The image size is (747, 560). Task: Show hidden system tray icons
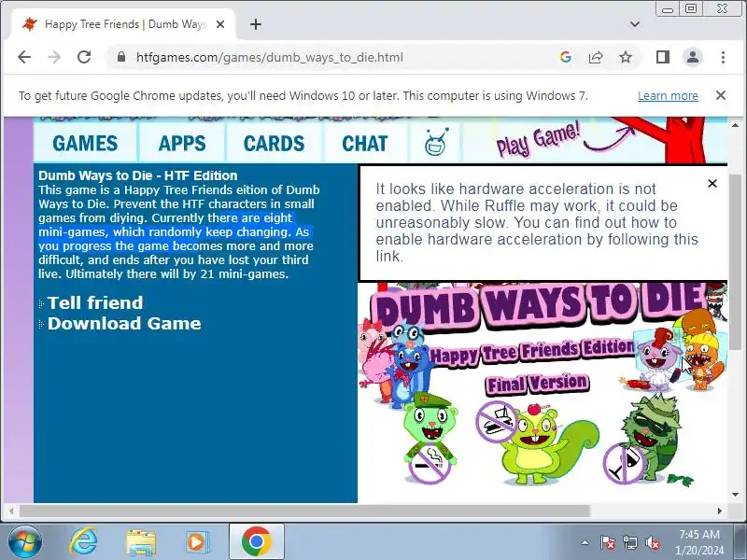[585, 542]
